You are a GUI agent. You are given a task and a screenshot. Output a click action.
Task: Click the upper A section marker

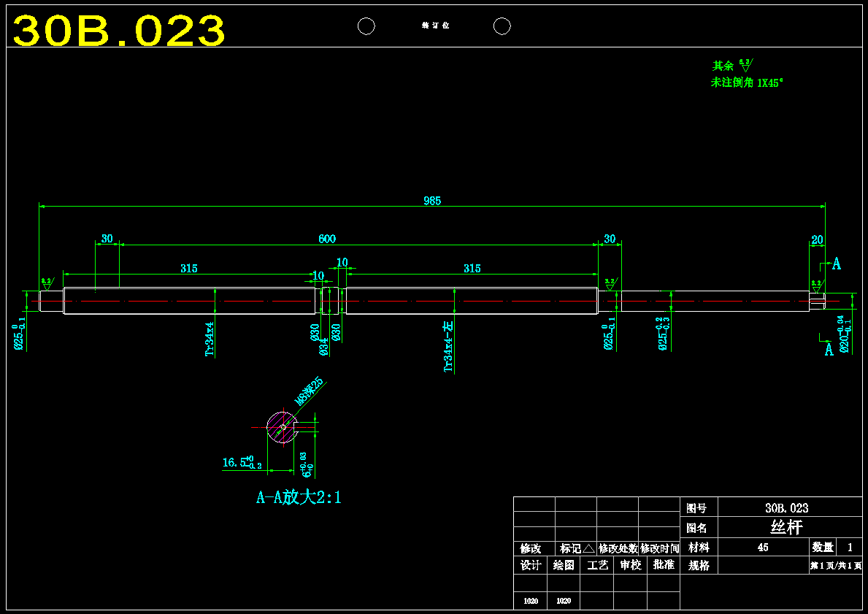(x=837, y=264)
